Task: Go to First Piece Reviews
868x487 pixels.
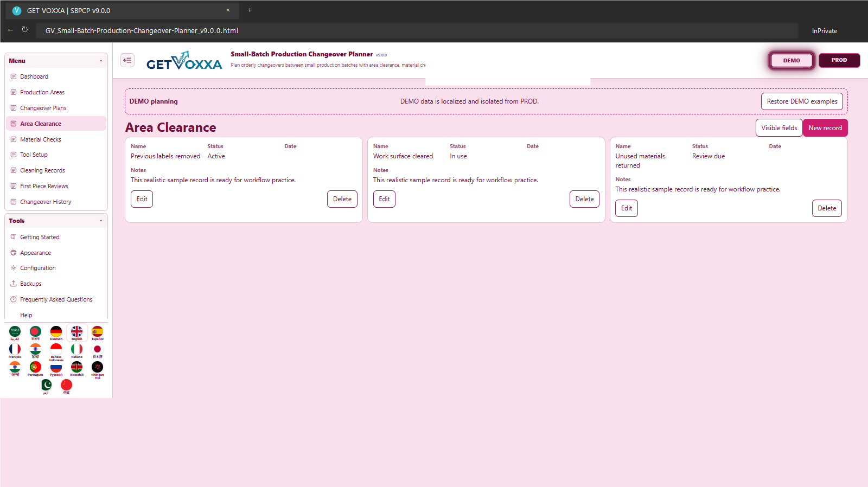Action: pos(56,186)
